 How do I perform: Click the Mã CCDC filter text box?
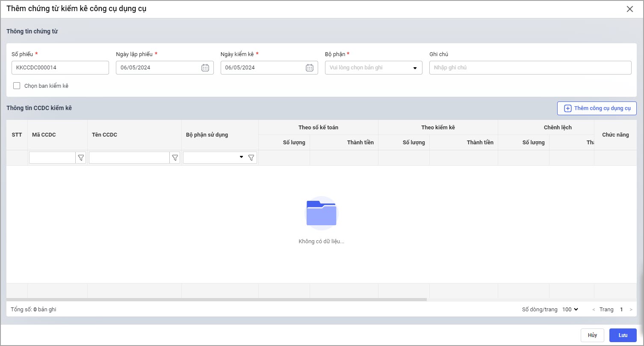tap(52, 158)
